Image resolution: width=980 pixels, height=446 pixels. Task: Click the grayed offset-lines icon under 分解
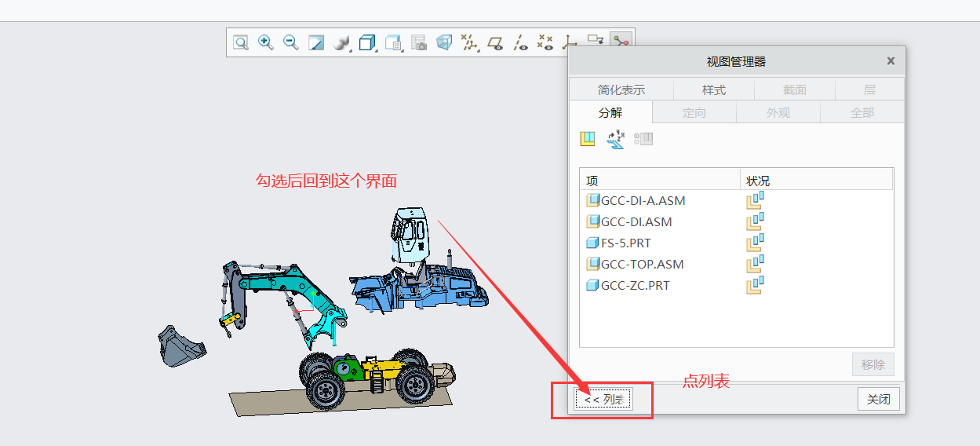tap(643, 139)
